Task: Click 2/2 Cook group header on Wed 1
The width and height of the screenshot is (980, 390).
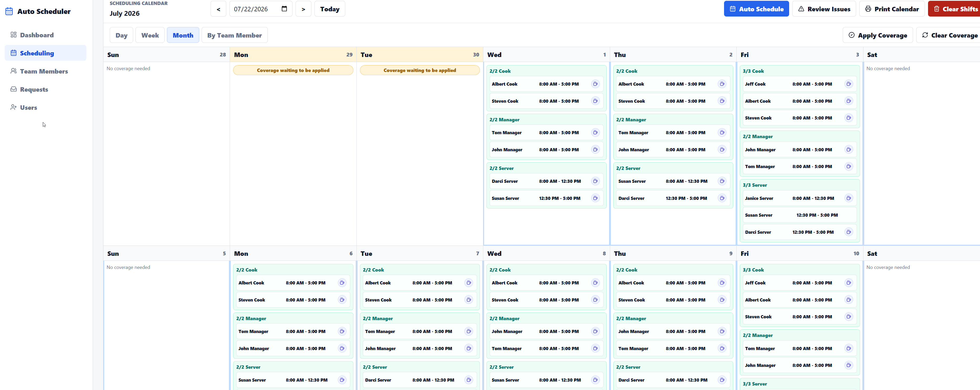Action: click(500, 71)
